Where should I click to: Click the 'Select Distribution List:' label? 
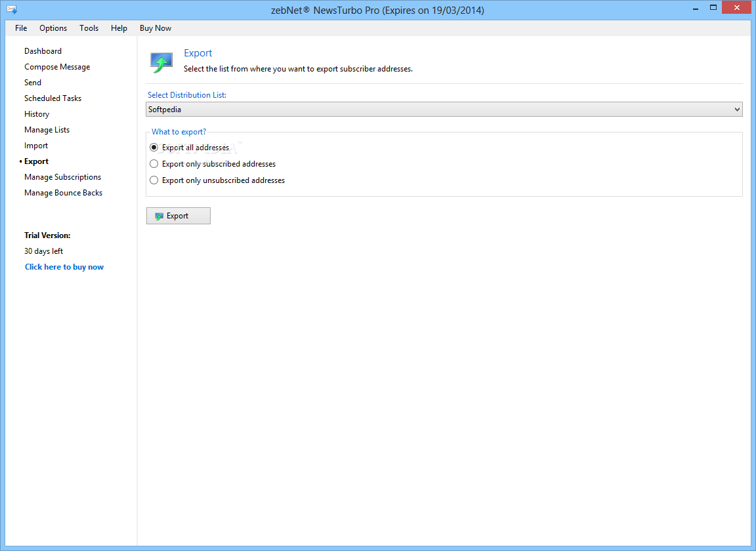[187, 95]
